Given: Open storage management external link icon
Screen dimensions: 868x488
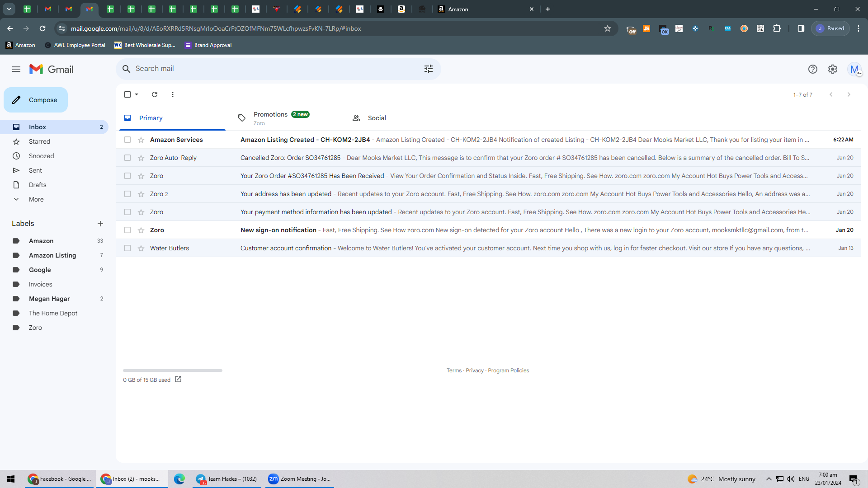Looking at the screenshot, I should tap(178, 380).
